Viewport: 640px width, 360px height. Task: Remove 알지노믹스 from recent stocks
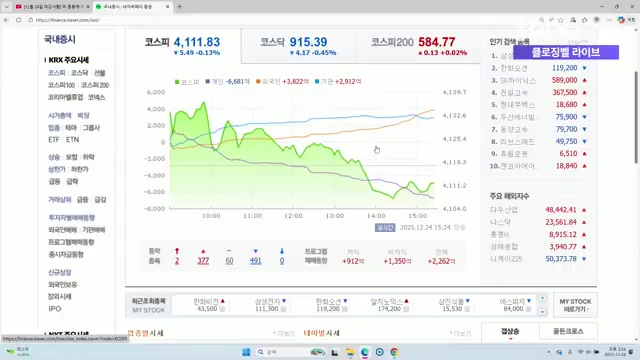tap(406, 309)
